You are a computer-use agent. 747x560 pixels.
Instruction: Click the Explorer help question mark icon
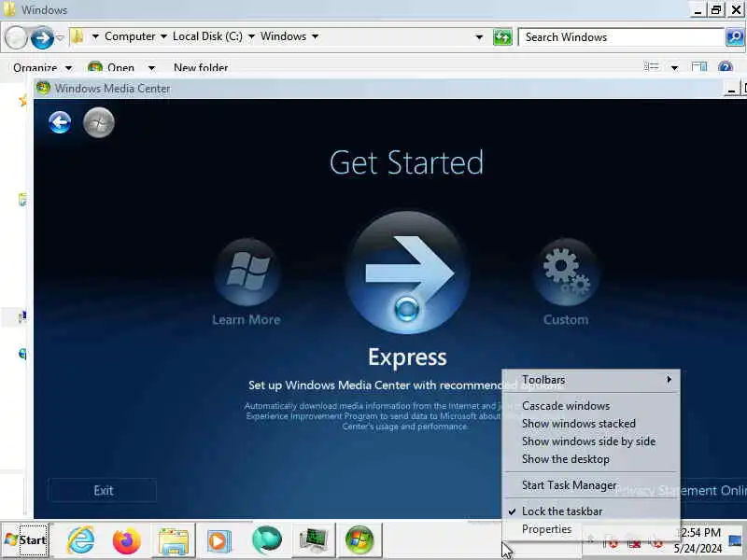click(726, 67)
